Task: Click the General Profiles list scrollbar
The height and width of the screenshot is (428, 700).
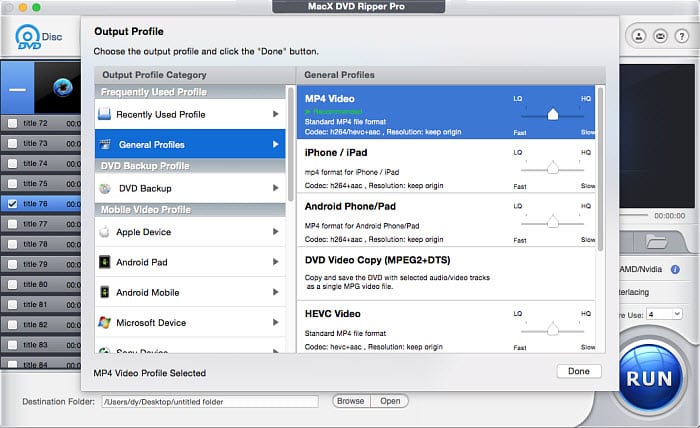Action: tap(600, 169)
